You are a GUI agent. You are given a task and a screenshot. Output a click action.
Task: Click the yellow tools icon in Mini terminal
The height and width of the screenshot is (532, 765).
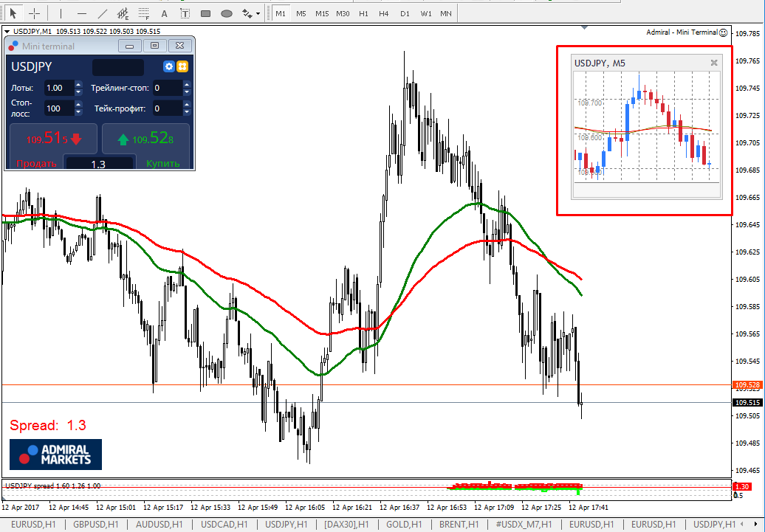(182, 66)
